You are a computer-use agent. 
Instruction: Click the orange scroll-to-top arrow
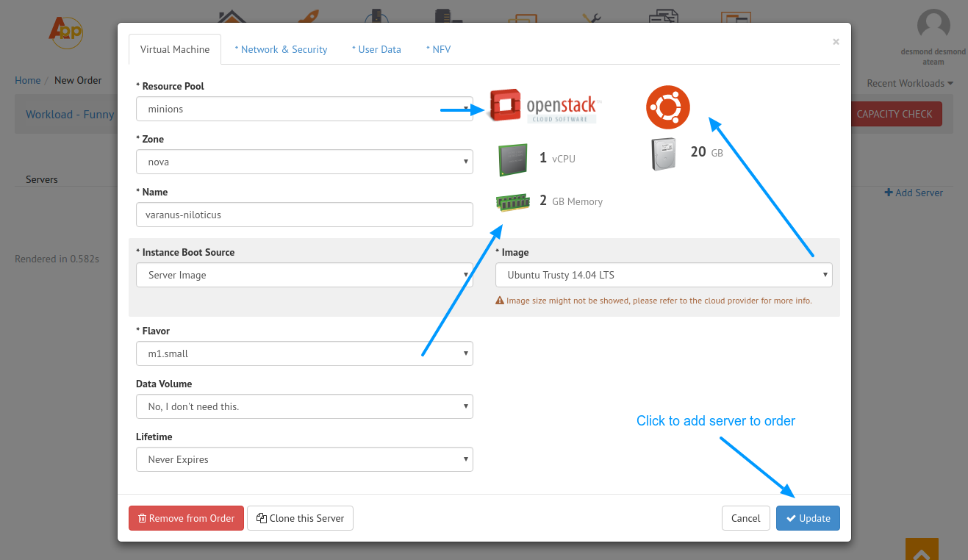(x=922, y=549)
